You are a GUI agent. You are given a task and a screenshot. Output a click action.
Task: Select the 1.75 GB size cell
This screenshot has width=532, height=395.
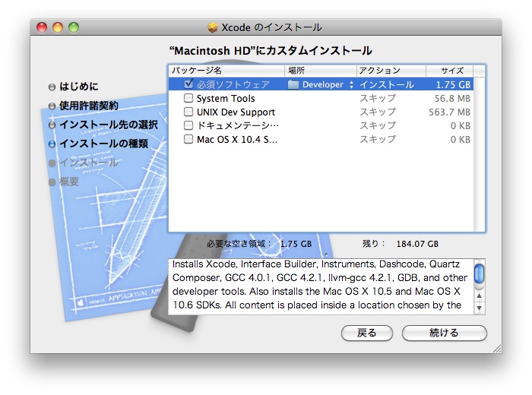point(453,85)
